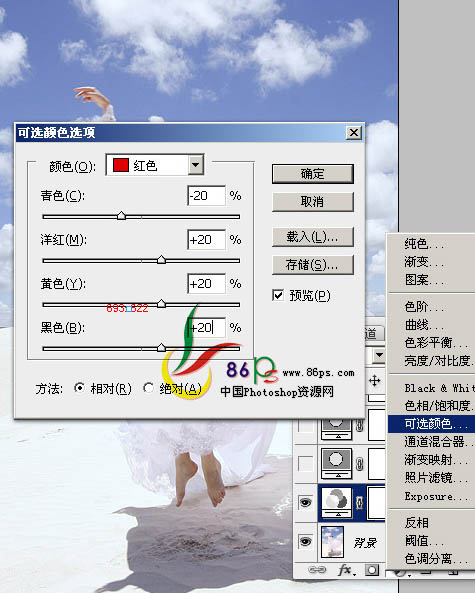
Task: Click the 载入(L)... button
Action: pyautogui.click(x=313, y=237)
